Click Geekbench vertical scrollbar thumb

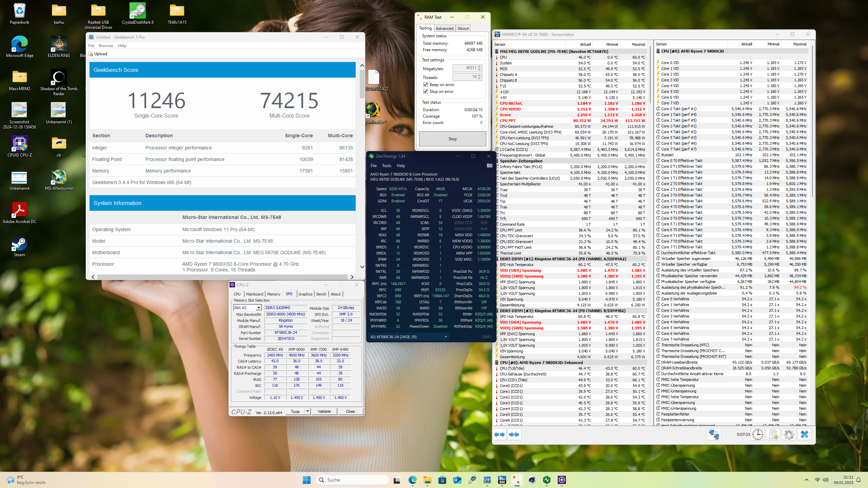pos(362,84)
